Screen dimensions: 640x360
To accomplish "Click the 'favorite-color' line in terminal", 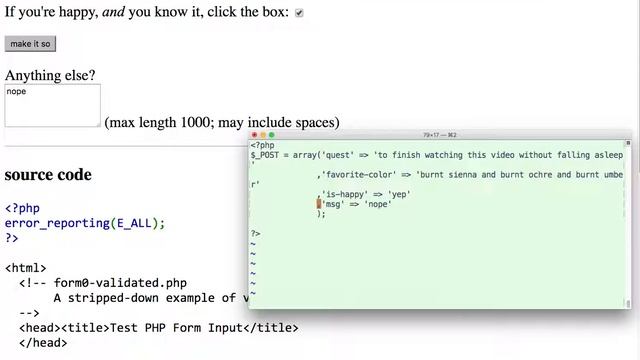I will click(470, 175).
